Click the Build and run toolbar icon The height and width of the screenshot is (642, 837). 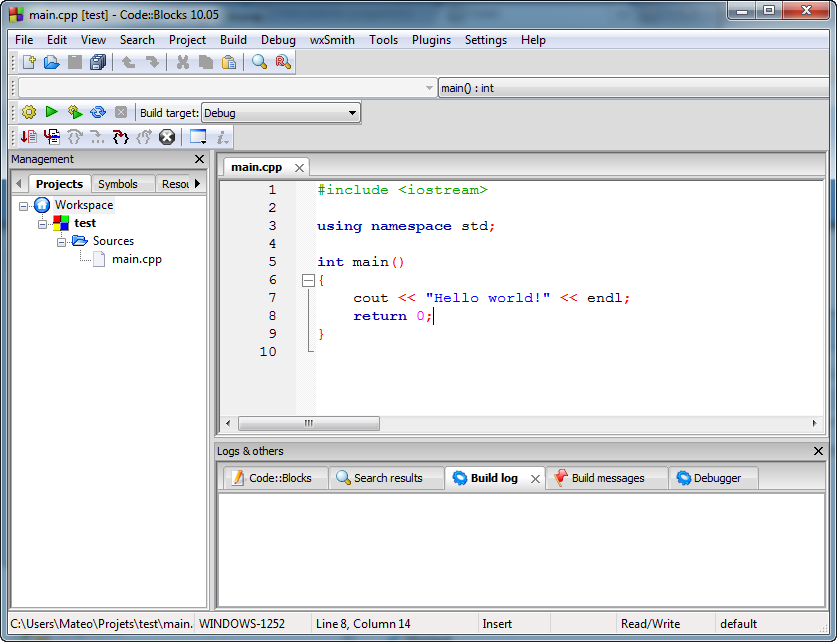(x=74, y=112)
